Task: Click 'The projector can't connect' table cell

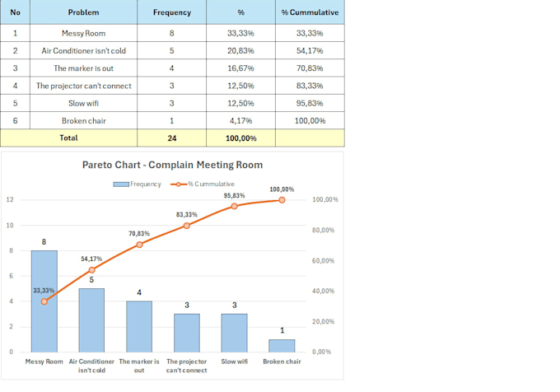Action: tap(83, 86)
